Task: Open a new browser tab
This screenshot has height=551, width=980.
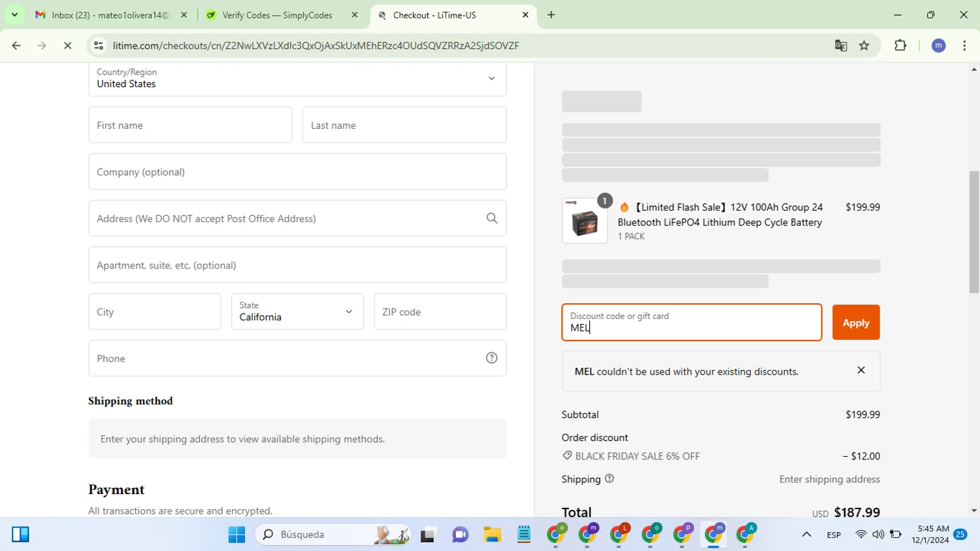Action: 551,14
